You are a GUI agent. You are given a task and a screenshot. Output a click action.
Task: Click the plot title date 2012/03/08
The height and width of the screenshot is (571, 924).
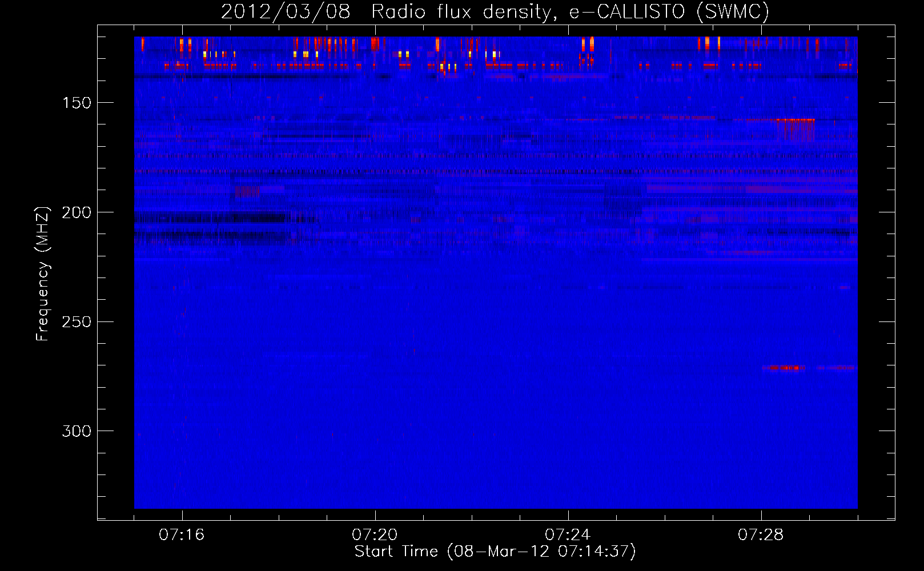point(286,11)
